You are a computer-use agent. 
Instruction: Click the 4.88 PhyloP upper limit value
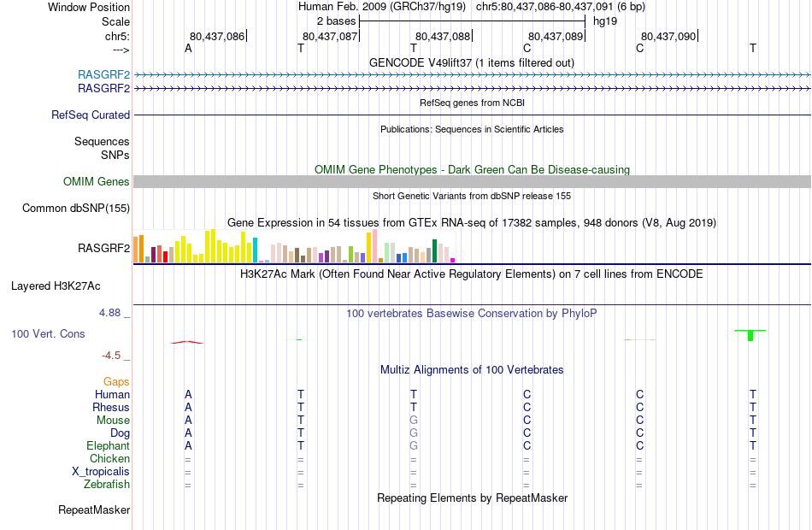[109, 313]
